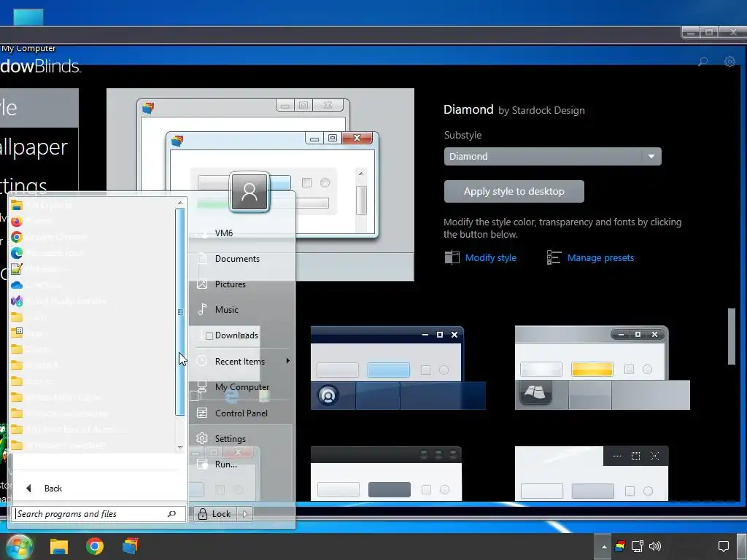Click the WindowBlinds style list scrollbar
Image resolution: width=747 pixels, height=560 pixels.
click(x=732, y=337)
